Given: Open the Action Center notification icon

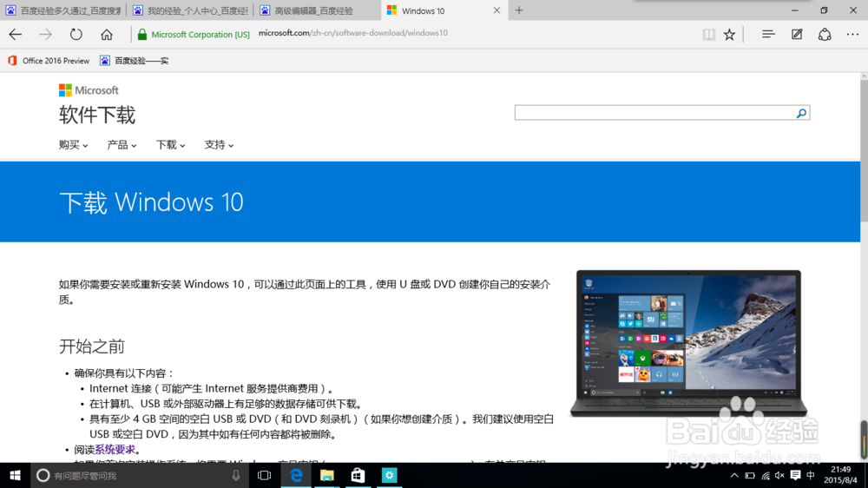Looking at the screenshot, I should tap(795, 475).
